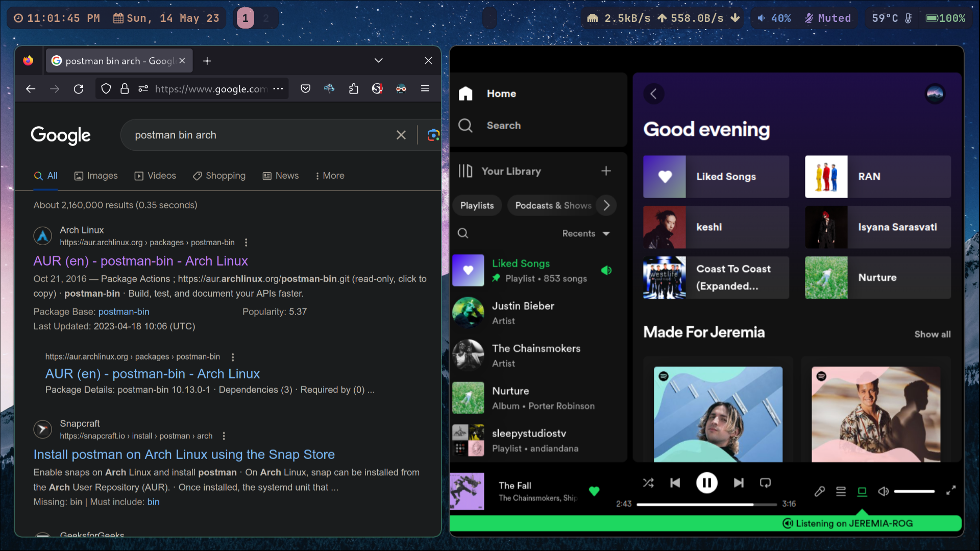Open Firefox extensions puzzle icon

(353, 89)
